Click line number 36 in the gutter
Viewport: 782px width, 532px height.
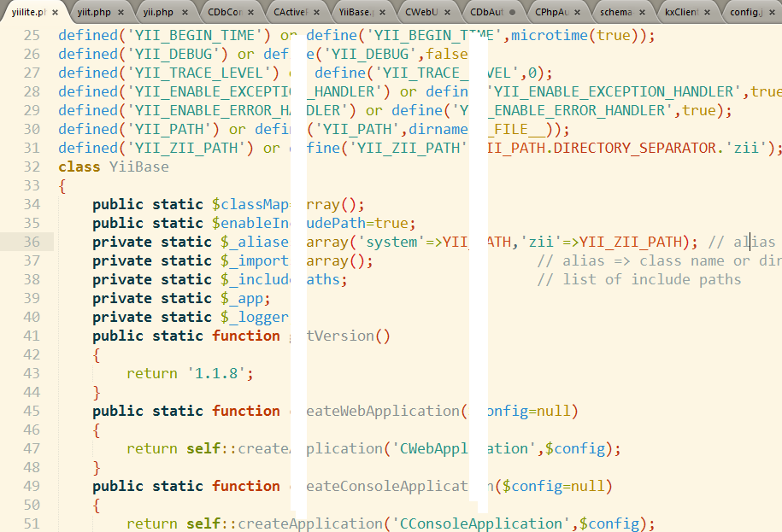coord(32,243)
